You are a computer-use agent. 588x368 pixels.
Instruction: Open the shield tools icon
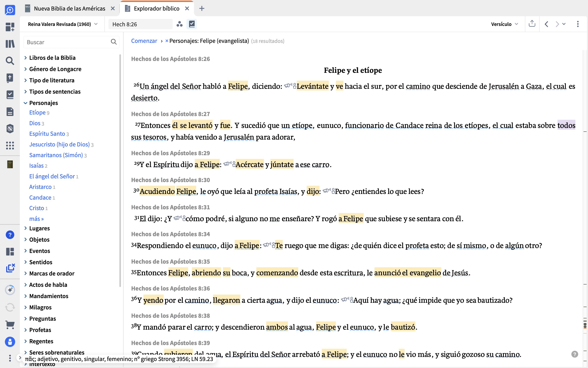pos(10,129)
